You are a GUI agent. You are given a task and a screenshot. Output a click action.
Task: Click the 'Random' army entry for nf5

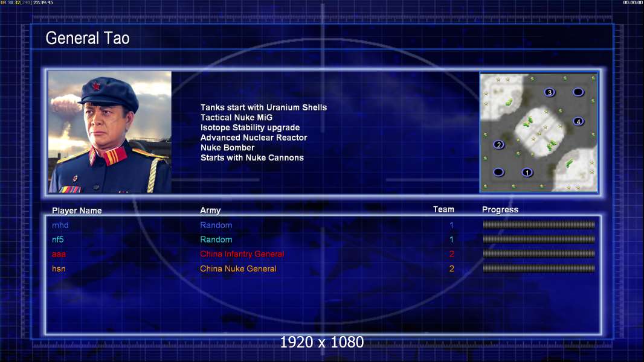click(216, 240)
